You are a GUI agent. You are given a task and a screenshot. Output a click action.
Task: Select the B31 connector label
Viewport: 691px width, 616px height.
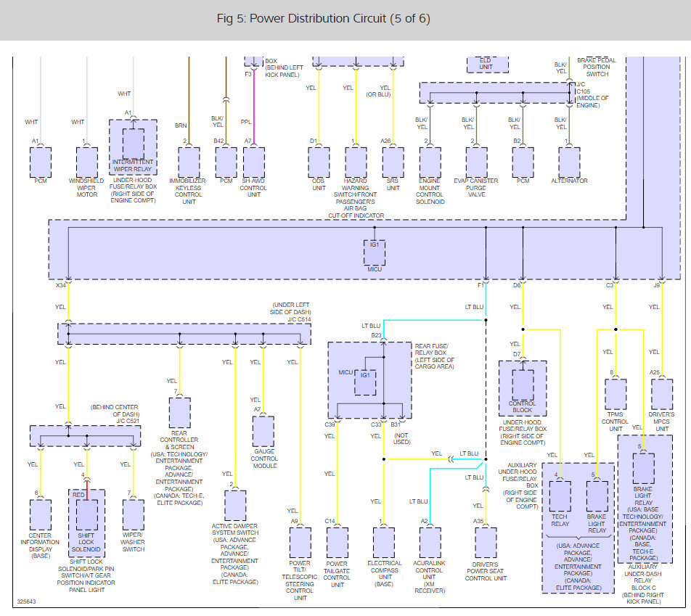click(x=396, y=424)
